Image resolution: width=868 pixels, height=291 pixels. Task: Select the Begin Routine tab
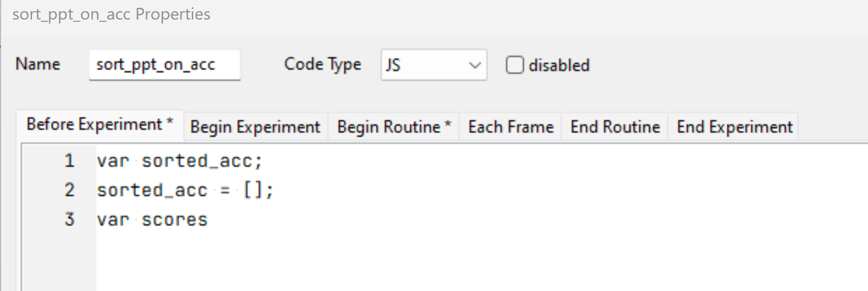click(x=394, y=127)
